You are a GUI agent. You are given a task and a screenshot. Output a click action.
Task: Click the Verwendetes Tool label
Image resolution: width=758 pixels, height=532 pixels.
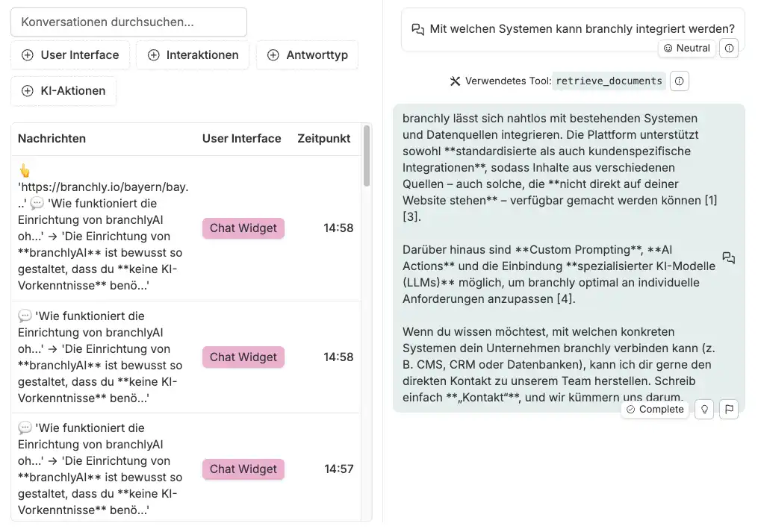click(508, 81)
